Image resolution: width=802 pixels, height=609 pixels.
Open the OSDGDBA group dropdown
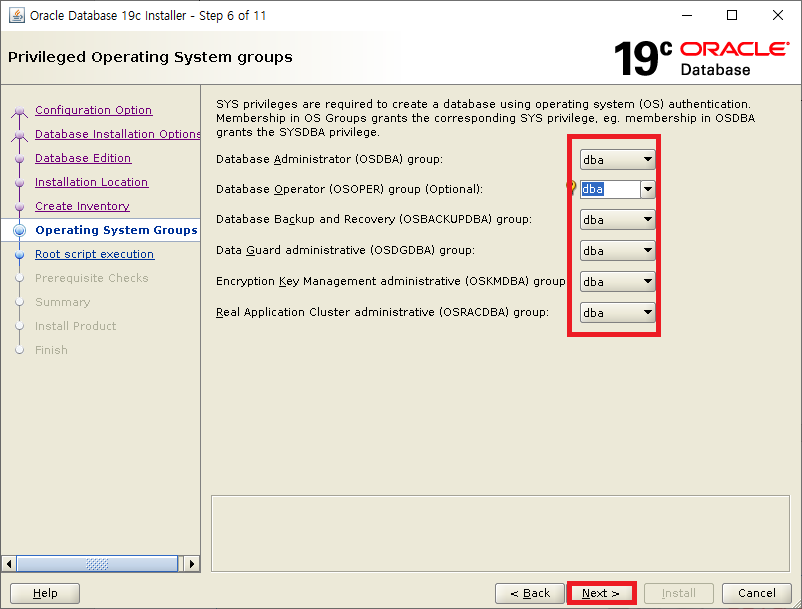tap(617, 251)
